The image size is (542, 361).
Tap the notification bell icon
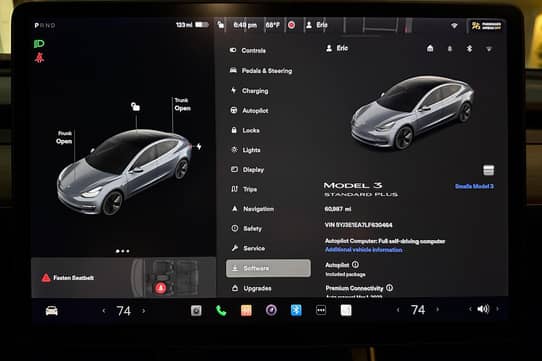(x=450, y=48)
